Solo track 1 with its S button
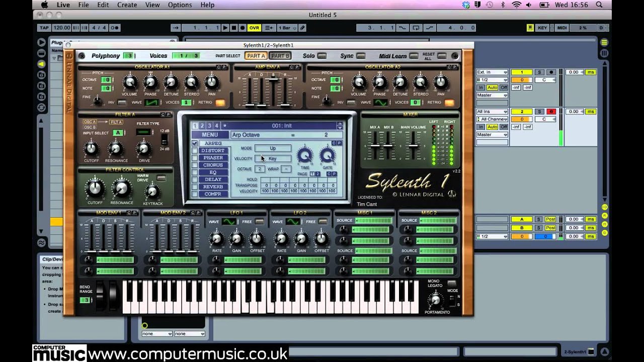The width and height of the screenshot is (644, 362). tap(539, 72)
